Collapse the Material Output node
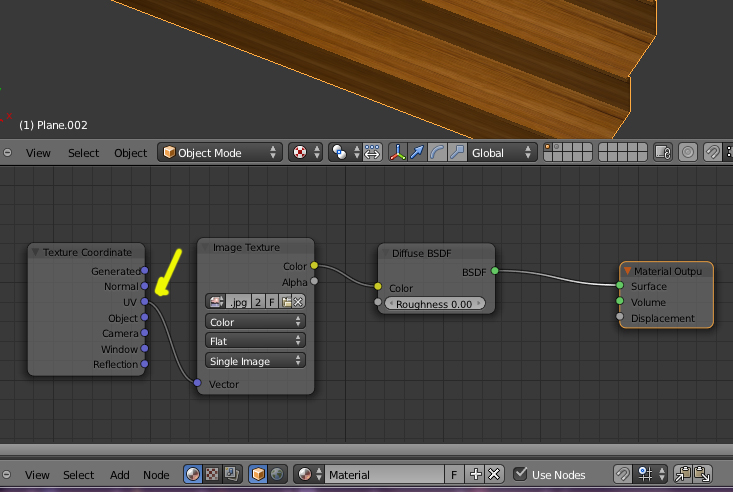The height and width of the screenshot is (492, 733). [x=627, y=271]
